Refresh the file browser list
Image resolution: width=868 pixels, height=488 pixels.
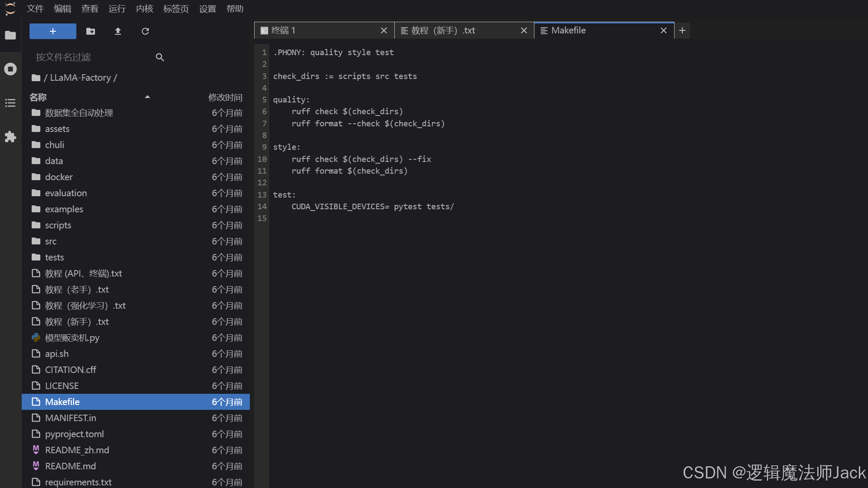[145, 31]
